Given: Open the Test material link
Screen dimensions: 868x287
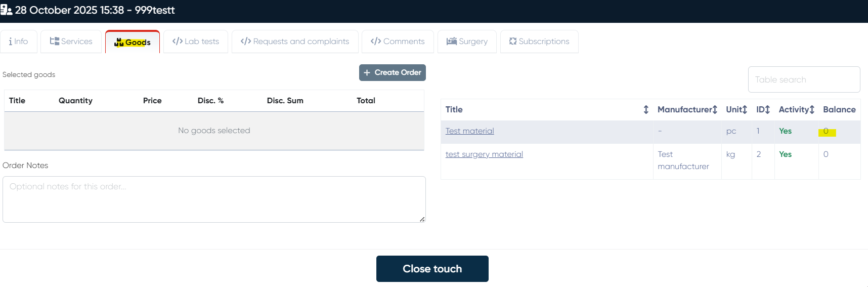Looking at the screenshot, I should tap(469, 131).
